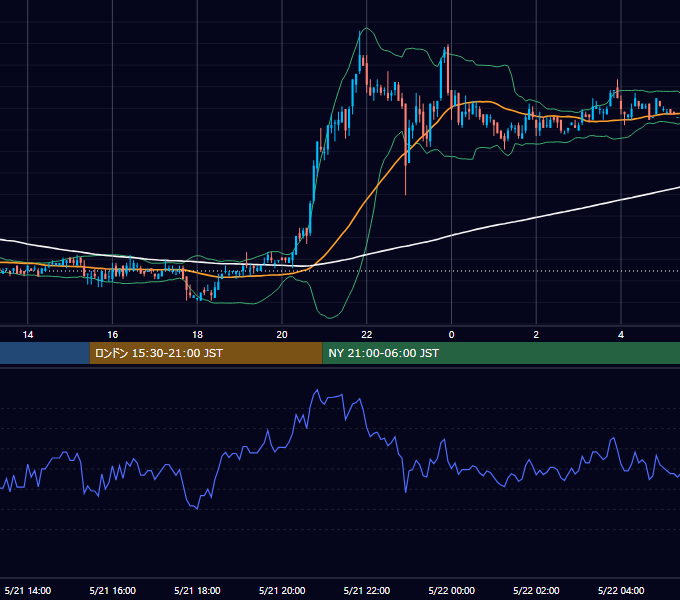Click the 14 hour axis label
The height and width of the screenshot is (600, 680).
click(x=28, y=335)
